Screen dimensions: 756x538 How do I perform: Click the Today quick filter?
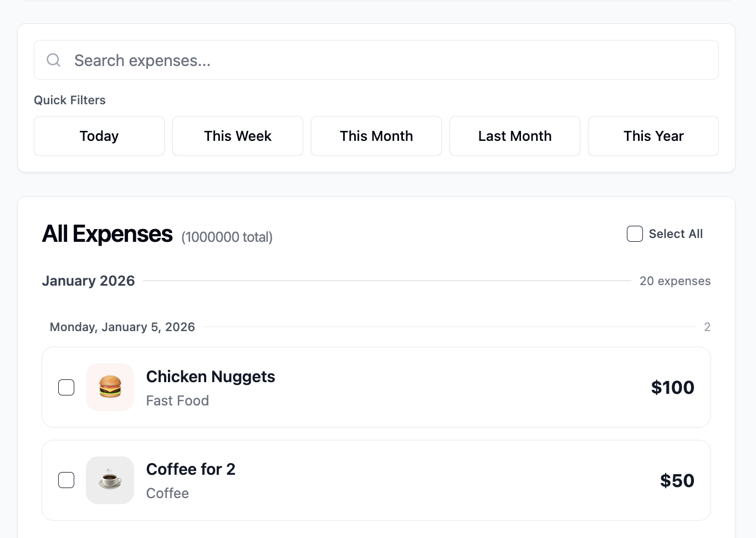(99, 136)
